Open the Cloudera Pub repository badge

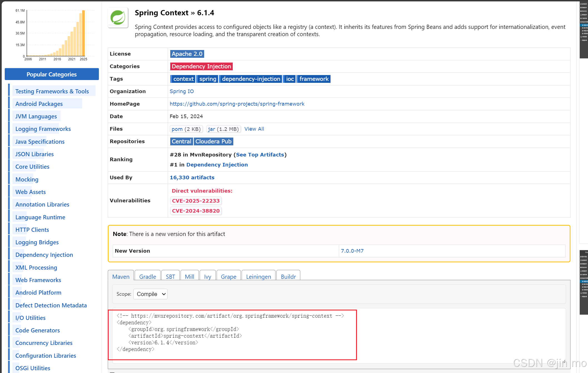213,141
